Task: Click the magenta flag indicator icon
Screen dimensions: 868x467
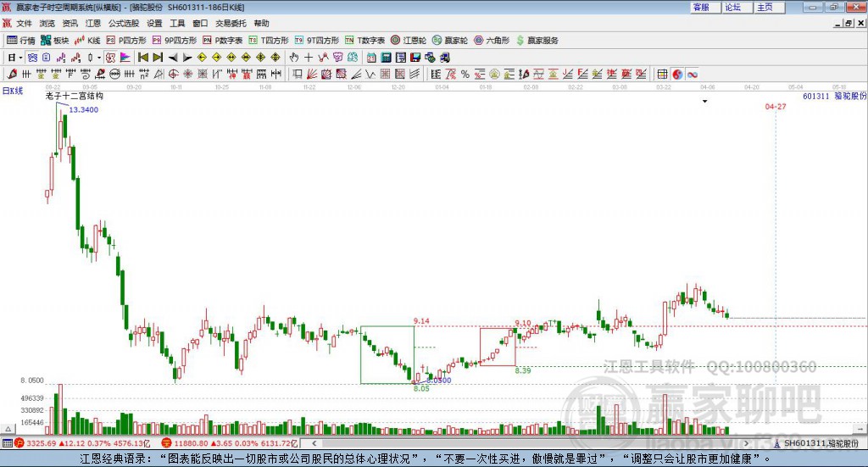Action: [125, 58]
